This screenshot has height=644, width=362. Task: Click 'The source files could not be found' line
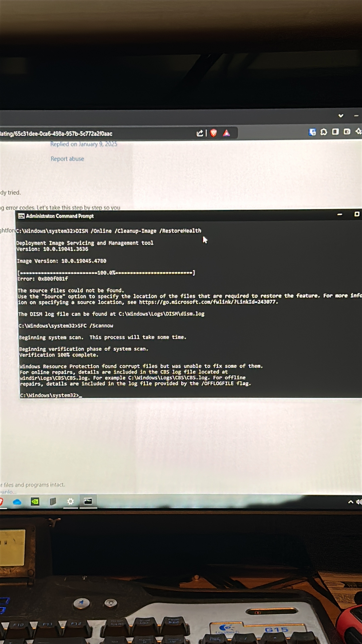pyautogui.click(x=71, y=290)
